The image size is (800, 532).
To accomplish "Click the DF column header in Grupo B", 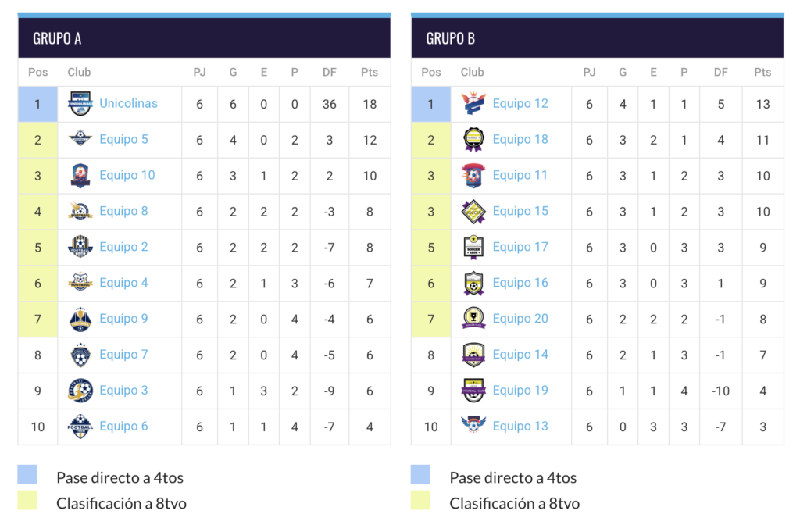I will (x=720, y=72).
